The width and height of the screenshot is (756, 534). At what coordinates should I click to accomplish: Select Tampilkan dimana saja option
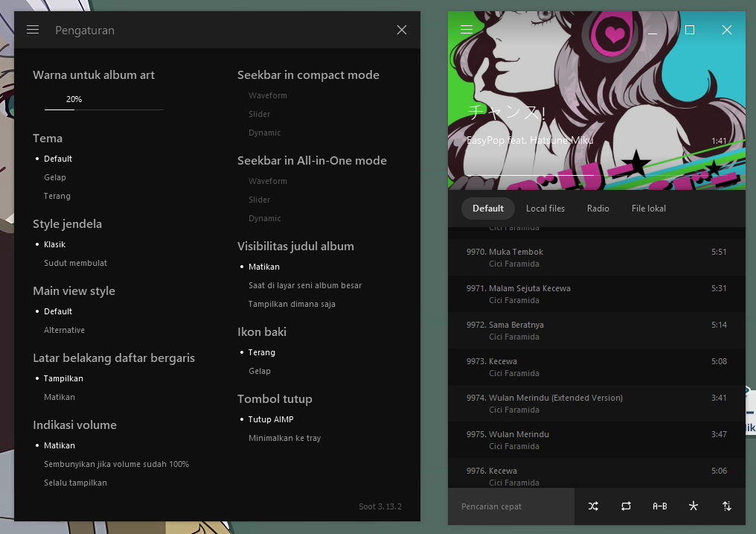coord(292,304)
